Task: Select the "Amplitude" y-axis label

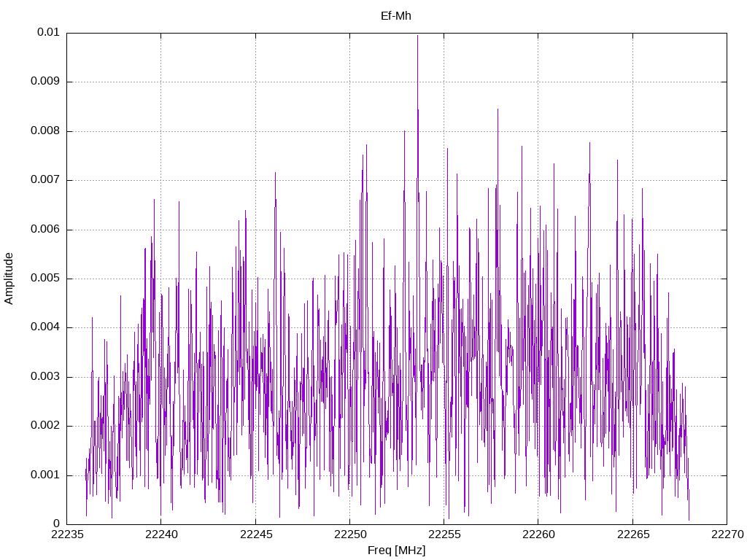Action: tap(9, 279)
